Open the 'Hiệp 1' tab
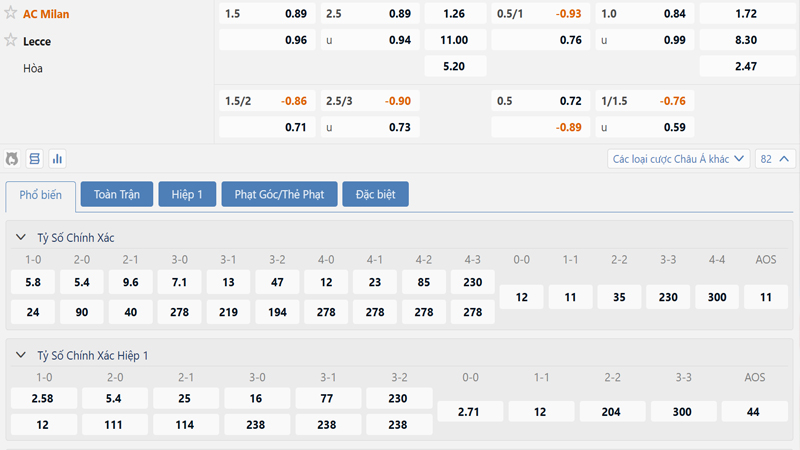 point(187,194)
